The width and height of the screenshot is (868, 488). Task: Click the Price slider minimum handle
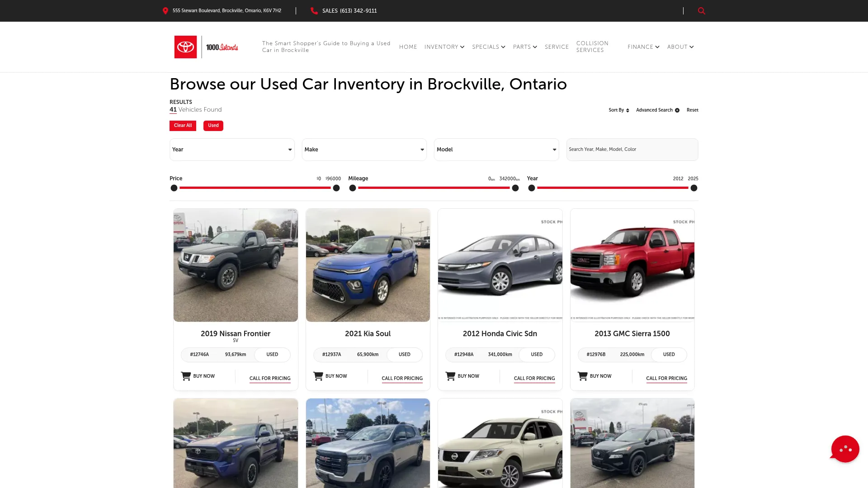(174, 188)
